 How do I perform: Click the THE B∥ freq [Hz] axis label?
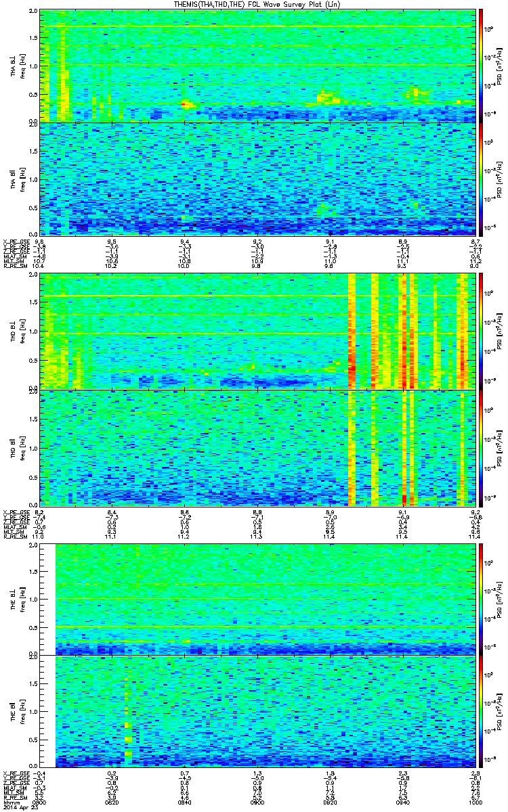point(17,713)
